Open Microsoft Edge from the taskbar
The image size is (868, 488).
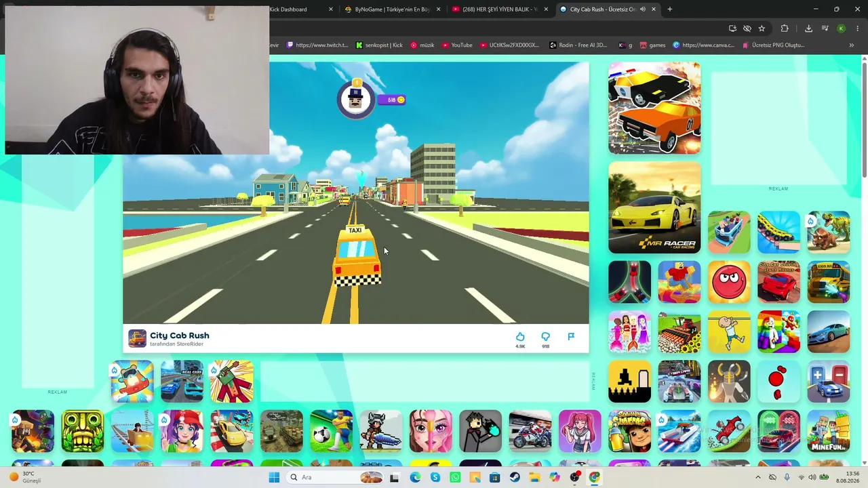415,477
